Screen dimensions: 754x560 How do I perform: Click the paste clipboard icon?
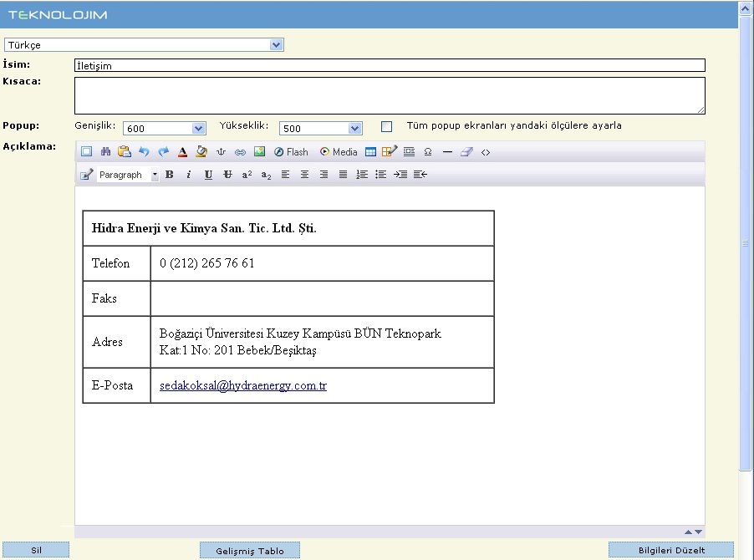pyautogui.click(x=125, y=152)
